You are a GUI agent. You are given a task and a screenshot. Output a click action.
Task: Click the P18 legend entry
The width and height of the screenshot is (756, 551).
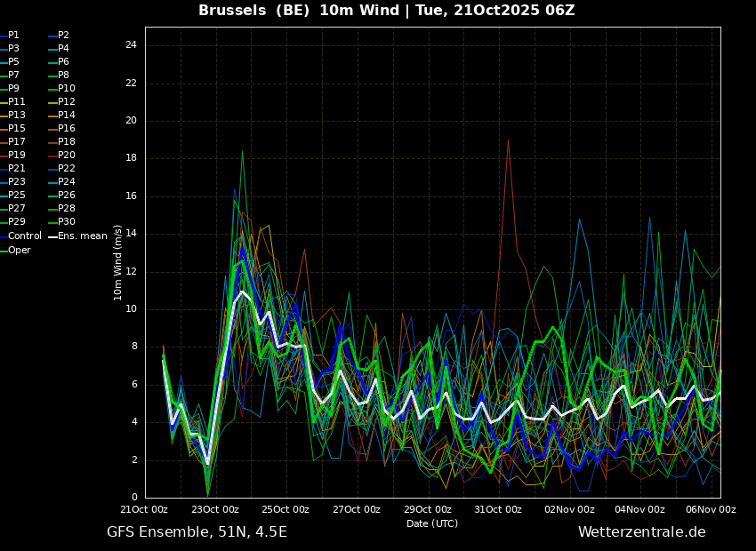tap(67, 142)
